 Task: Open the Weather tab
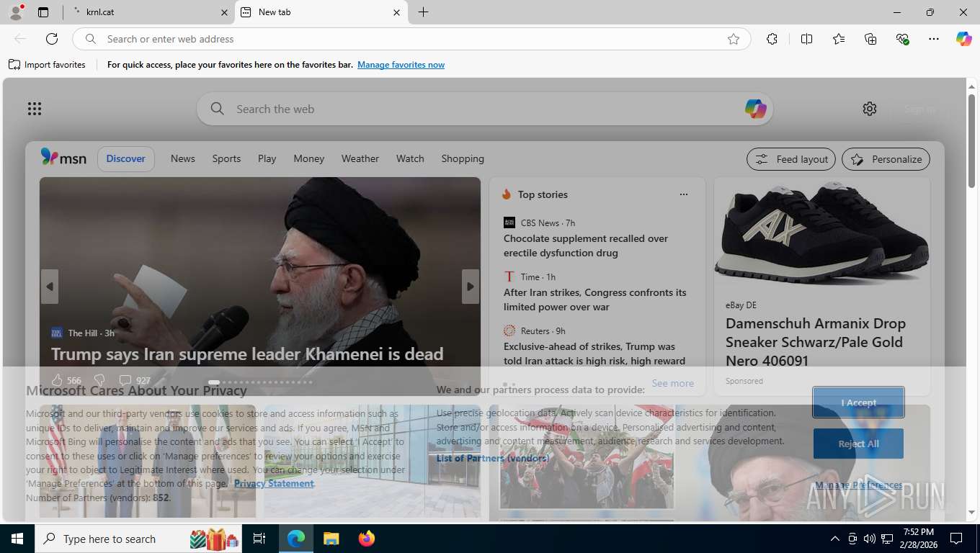pyautogui.click(x=360, y=158)
